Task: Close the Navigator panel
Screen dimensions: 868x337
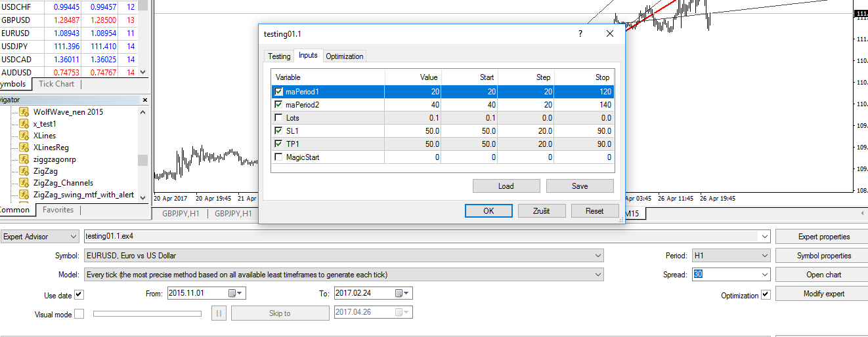Action: [x=145, y=100]
